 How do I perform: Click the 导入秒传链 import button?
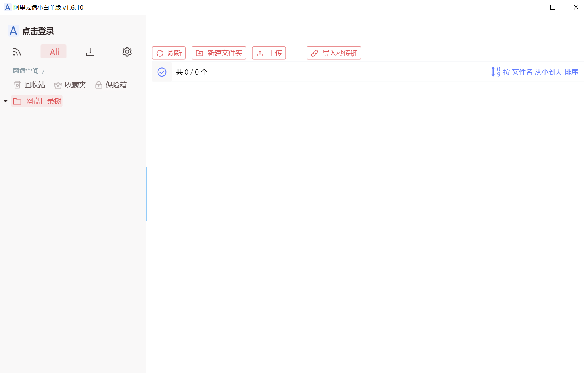(x=334, y=53)
